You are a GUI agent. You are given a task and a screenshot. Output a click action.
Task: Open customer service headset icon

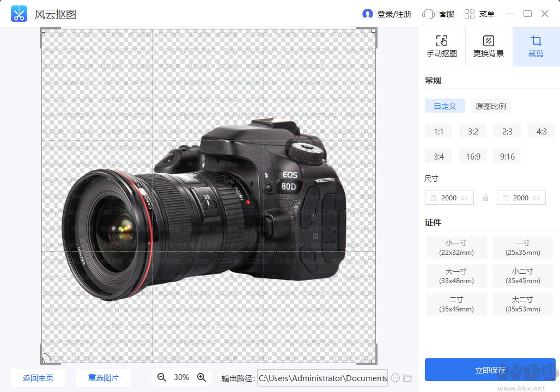coord(429,14)
